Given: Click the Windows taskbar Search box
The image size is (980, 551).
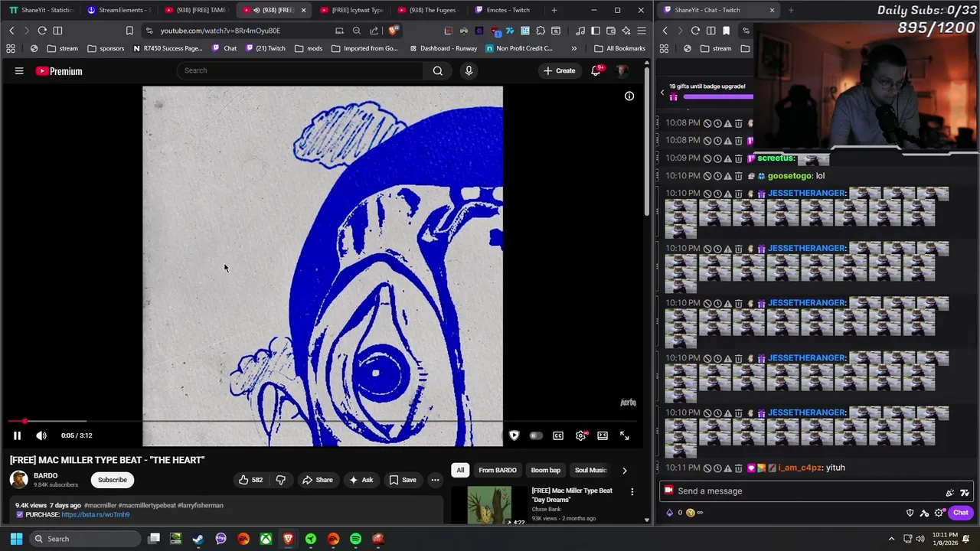Looking at the screenshot, I should [x=83, y=539].
